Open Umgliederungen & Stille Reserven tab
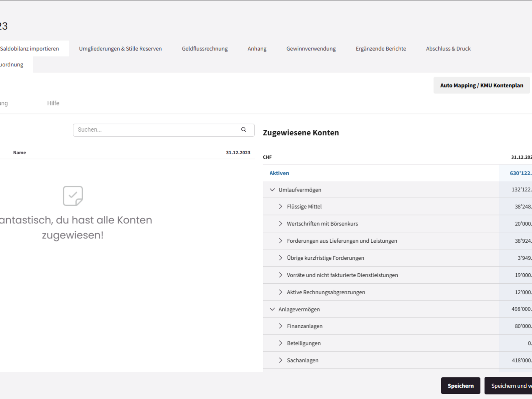The height and width of the screenshot is (399, 532). pos(120,49)
